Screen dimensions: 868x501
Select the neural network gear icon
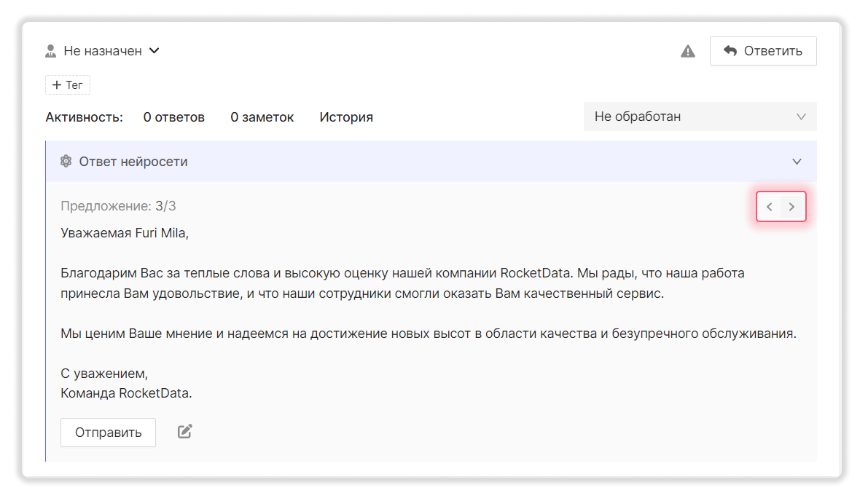click(66, 161)
